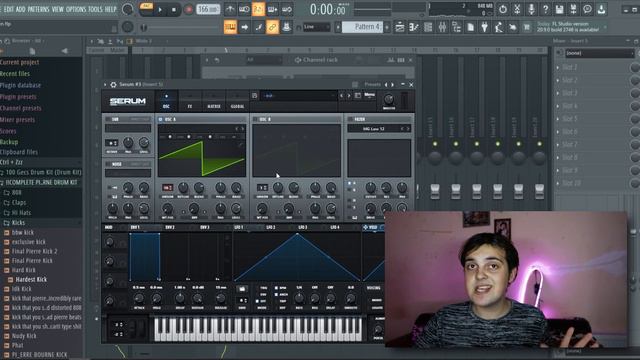
Task: Open the Channel rack view icon
Action: point(428,27)
